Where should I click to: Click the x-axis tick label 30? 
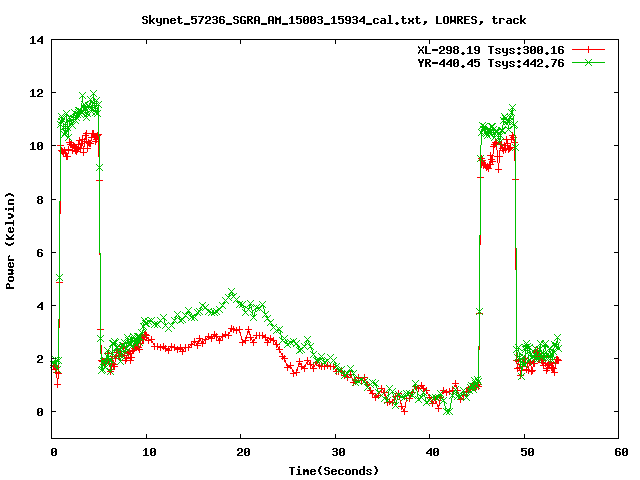pos(338,452)
